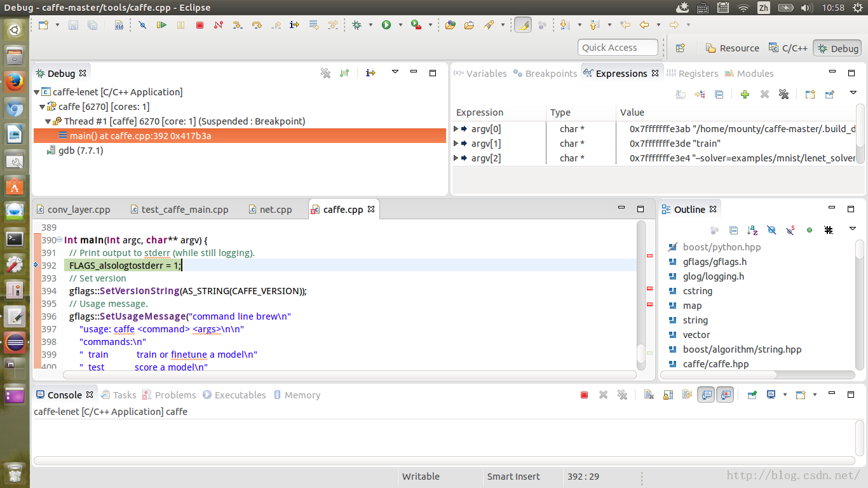The width and height of the screenshot is (868, 488).
Task: Select the main() at caffe.cpp:392 stack frame
Action: pyautogui.click(x=240, y=136)
